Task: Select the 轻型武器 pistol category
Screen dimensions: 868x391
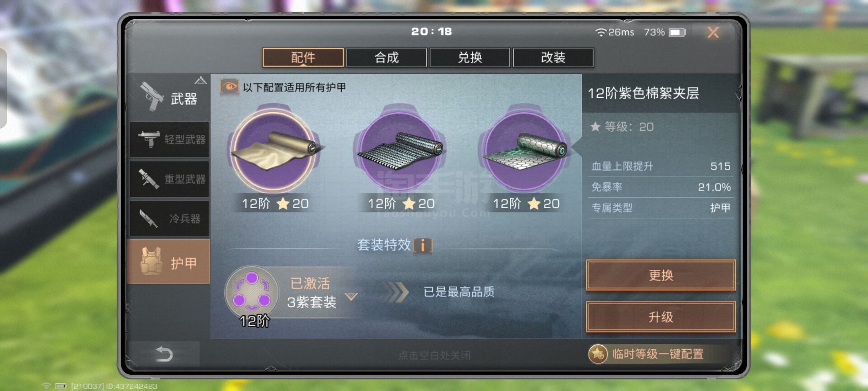Action: [170, 139]
